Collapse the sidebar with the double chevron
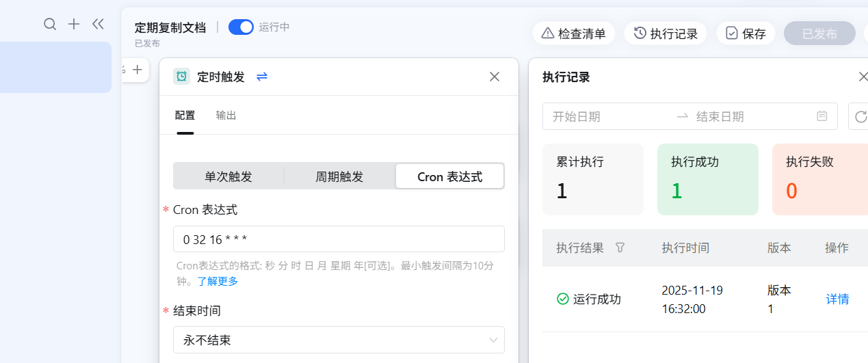Viewport: 868px width, 363px height. point(98,25)
